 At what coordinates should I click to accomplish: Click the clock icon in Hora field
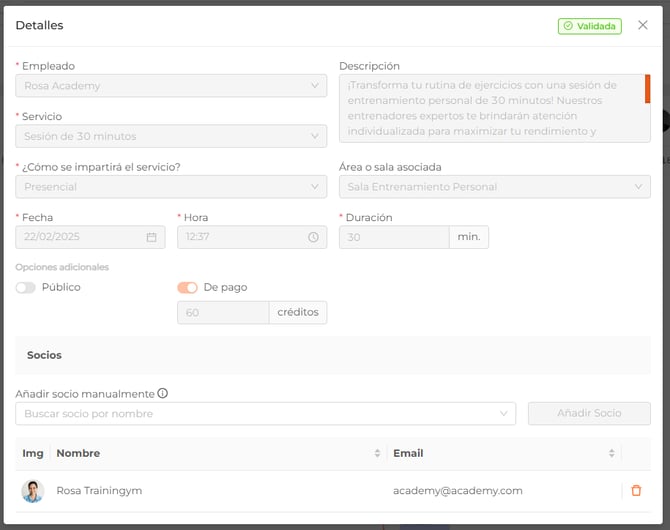[x=313, y=237]
